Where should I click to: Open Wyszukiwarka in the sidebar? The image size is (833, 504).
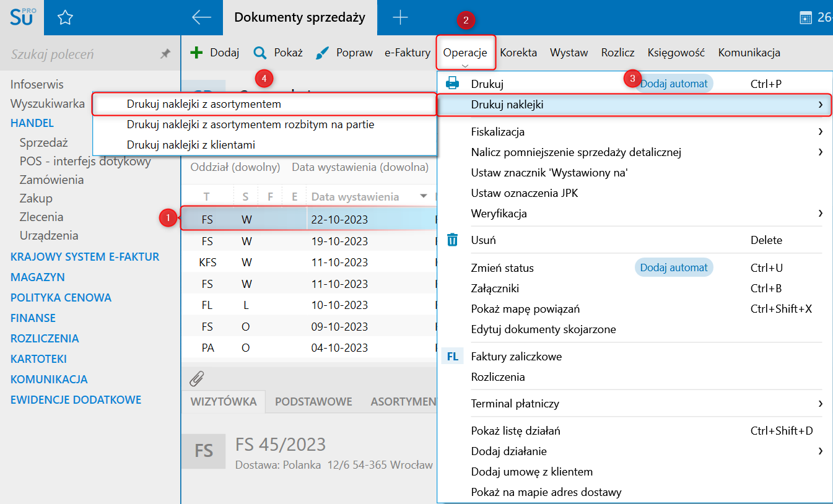(x=48, y=103)
